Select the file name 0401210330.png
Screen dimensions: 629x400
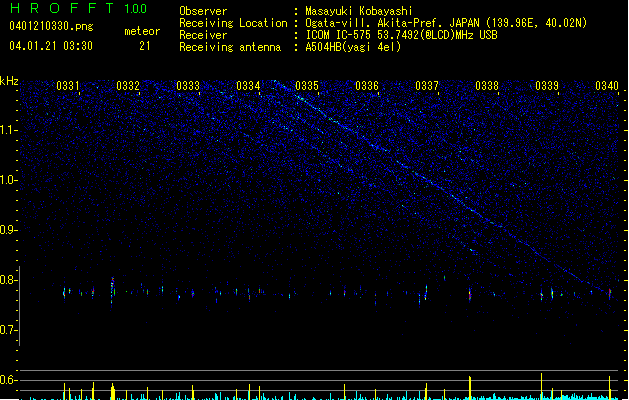(x=51, y=26)
